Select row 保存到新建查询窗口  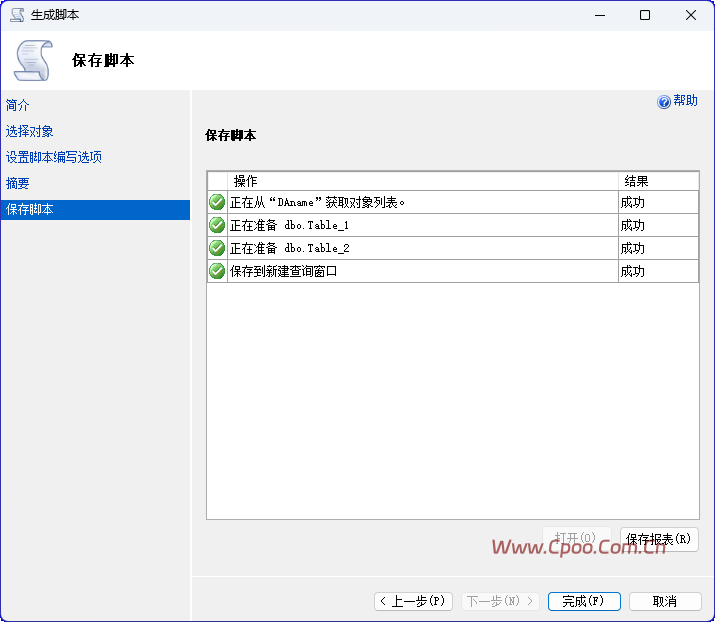[453, 271]
